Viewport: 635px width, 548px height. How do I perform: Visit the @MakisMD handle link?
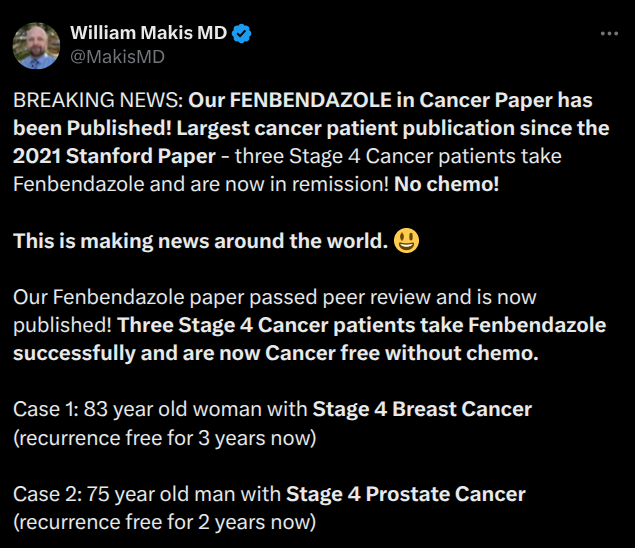[x=117, y=57]
